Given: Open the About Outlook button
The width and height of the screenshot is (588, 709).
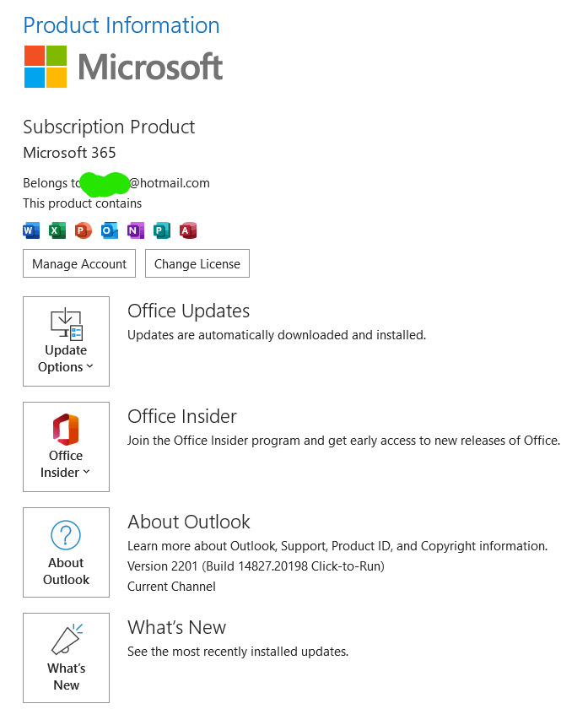Looking at the screenshot, I should [x=66, y=552].
